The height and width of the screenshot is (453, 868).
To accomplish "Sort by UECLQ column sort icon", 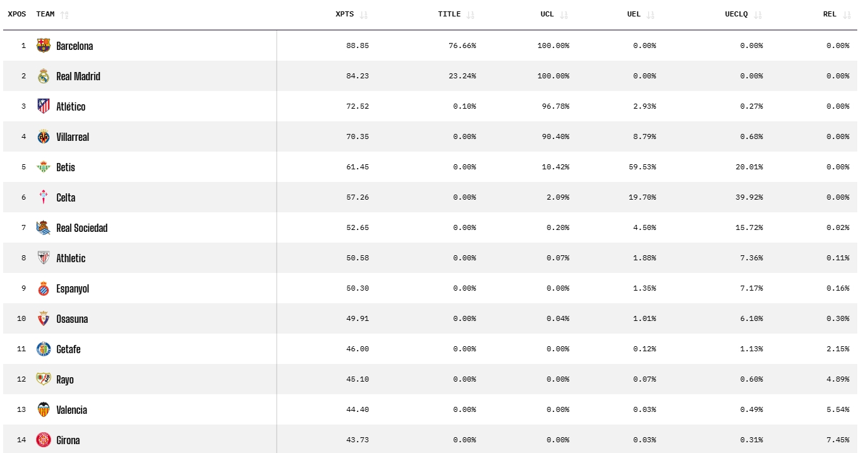I will tap(757, 15).
